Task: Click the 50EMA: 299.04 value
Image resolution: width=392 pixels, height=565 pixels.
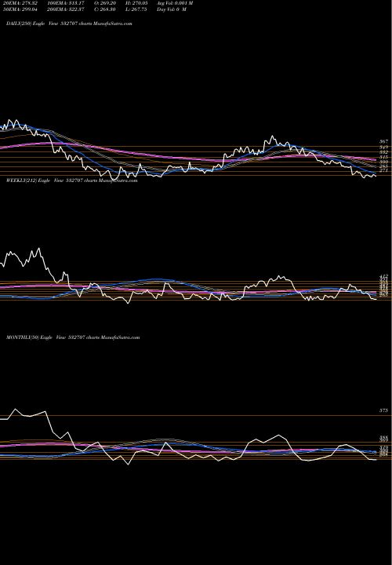Action: pyautogui.click(x=22, y=9)
